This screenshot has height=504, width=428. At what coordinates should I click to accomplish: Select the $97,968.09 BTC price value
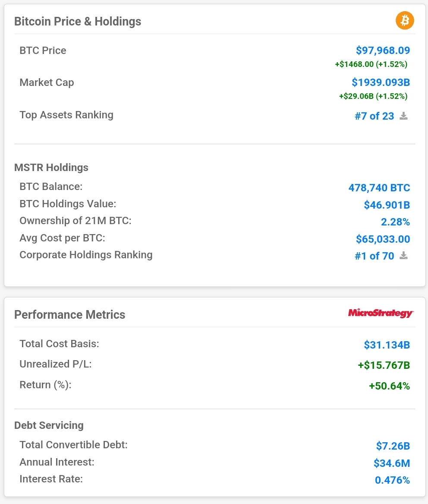[383, 50]
